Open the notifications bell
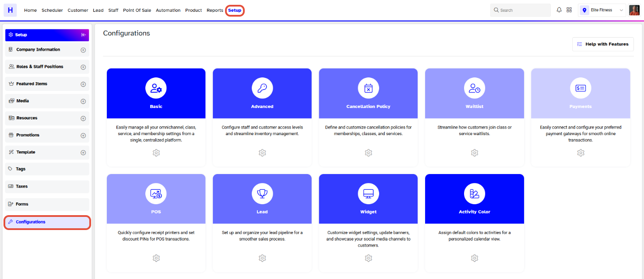The width and height of the screenshot is (644, 279). click(x=559, y=10)
